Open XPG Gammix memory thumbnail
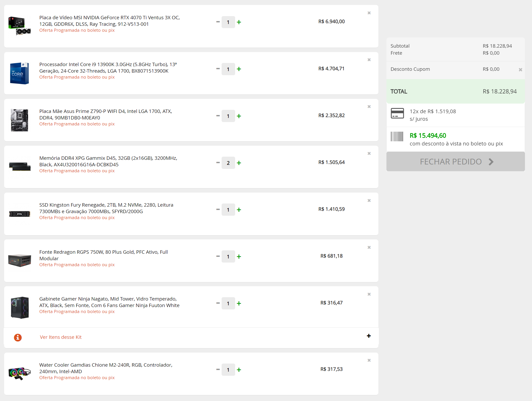 [20, 167]
